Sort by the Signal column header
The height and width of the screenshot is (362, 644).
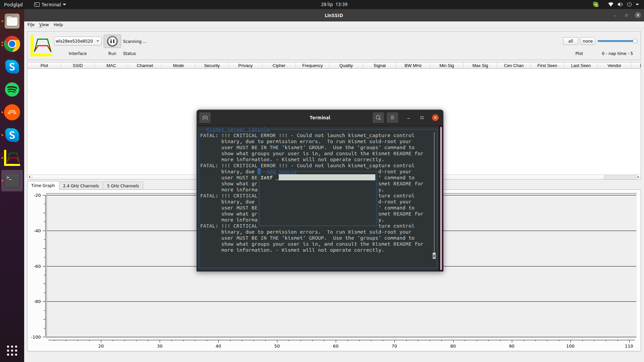(380, 66)
